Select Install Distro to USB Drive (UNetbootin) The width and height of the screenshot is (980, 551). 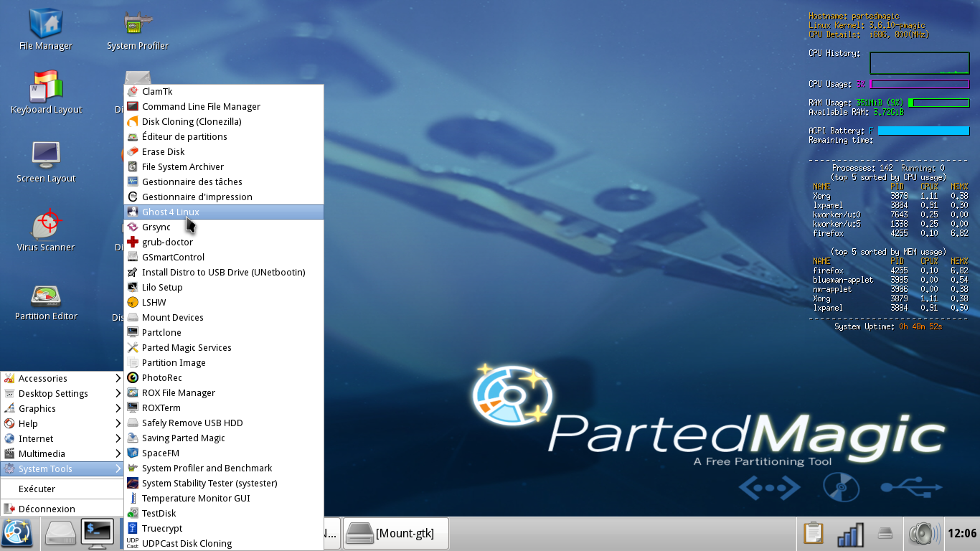coord(224,272)
